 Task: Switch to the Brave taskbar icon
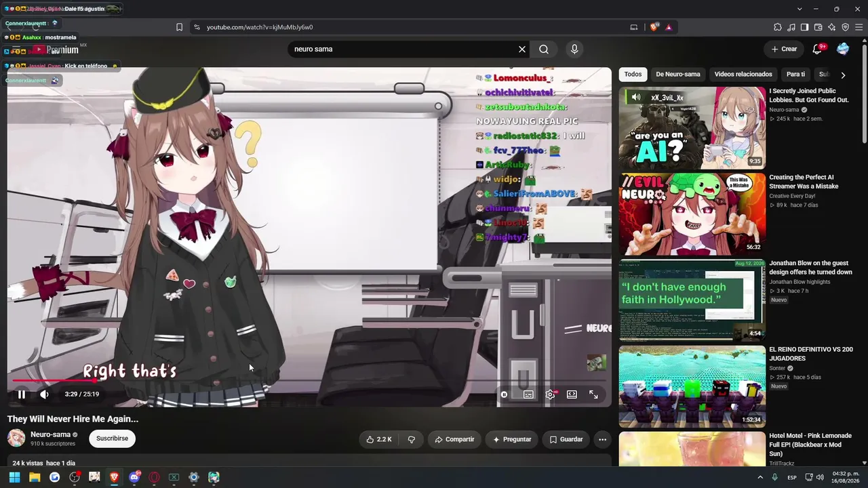coord(114,477)
